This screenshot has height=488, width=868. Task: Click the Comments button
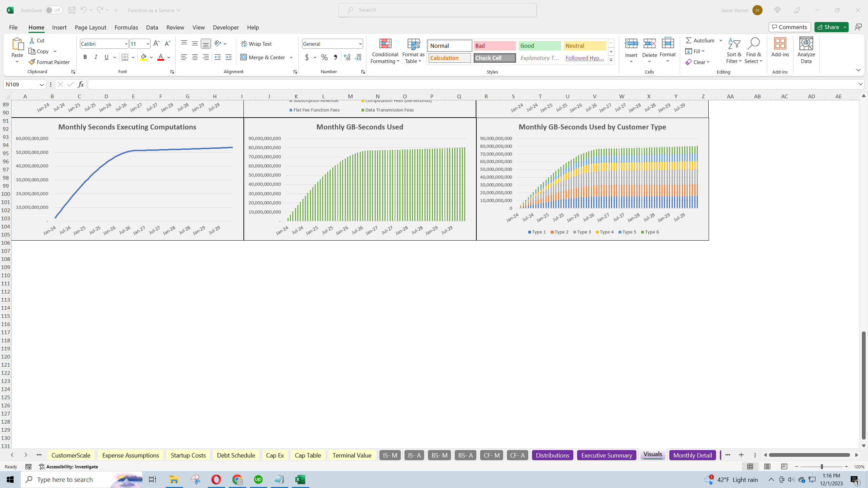[789, 27]
